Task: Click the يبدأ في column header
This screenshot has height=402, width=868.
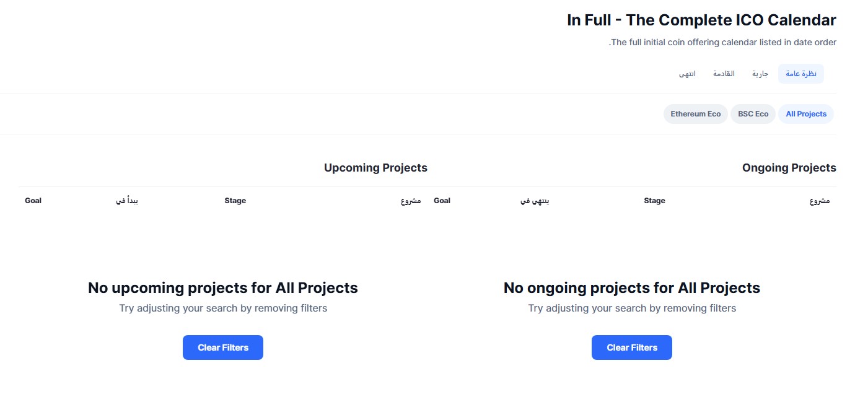Action: coord(127,201)
